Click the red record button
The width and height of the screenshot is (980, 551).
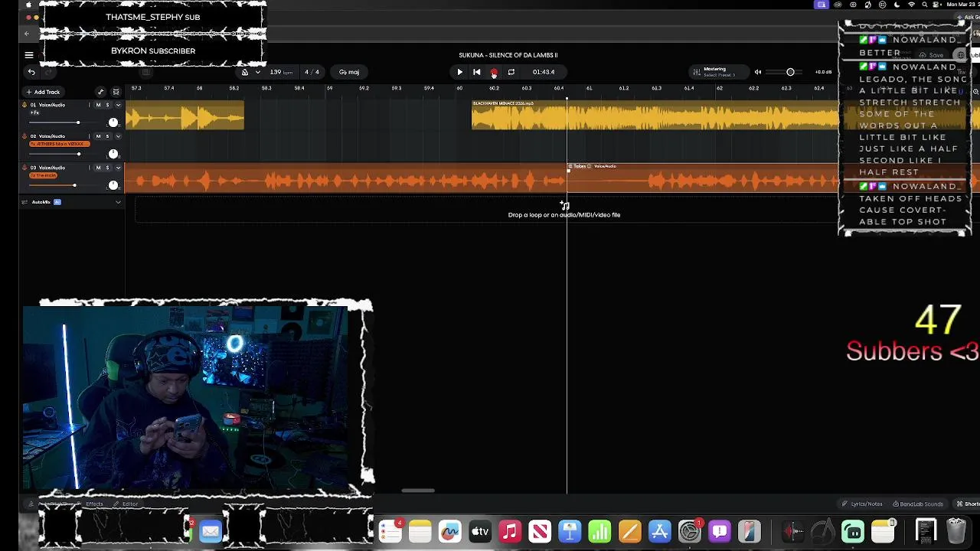pos(494,72)
